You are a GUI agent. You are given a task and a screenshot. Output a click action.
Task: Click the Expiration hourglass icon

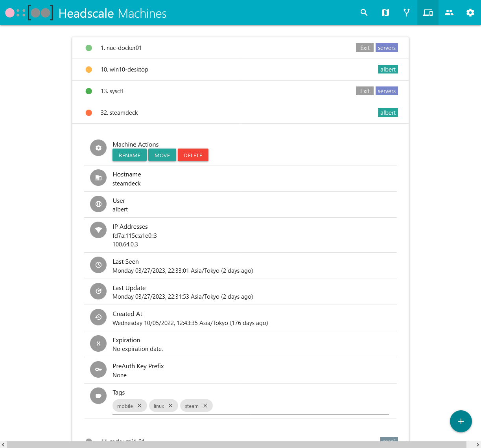tap(98, 343)
